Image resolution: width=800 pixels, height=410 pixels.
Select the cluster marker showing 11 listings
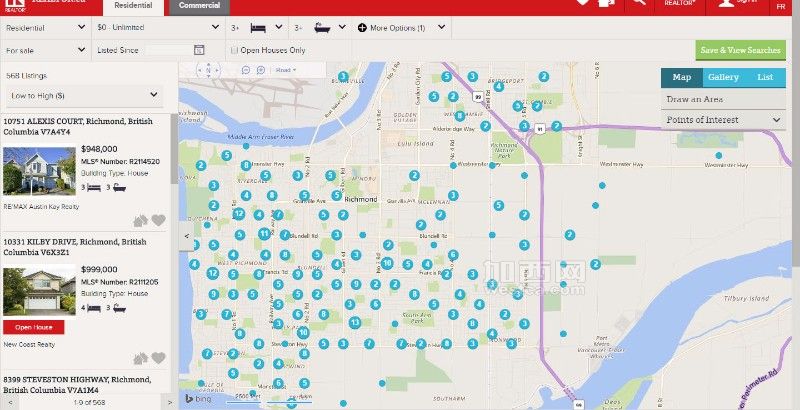(x=264, y=234)
